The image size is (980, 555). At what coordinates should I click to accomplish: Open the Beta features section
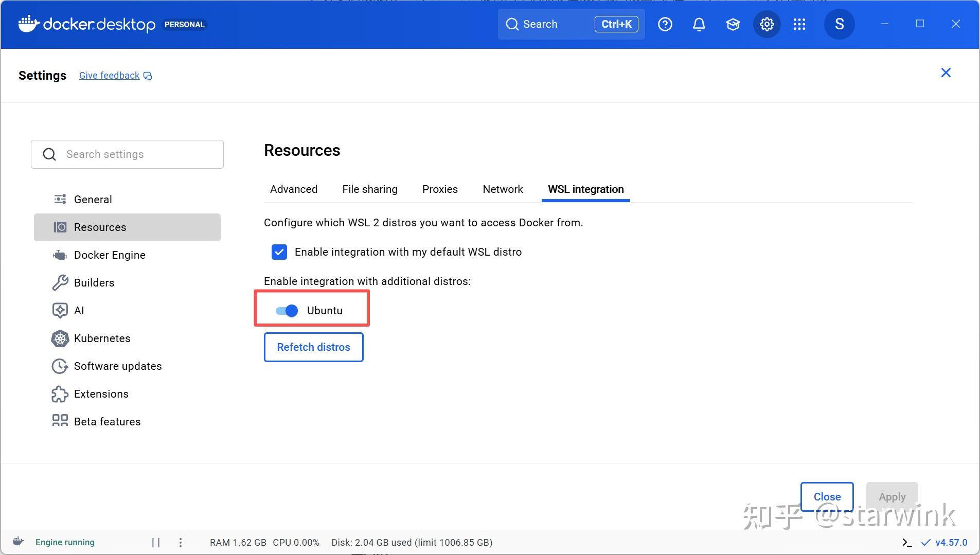pos(127,422)
